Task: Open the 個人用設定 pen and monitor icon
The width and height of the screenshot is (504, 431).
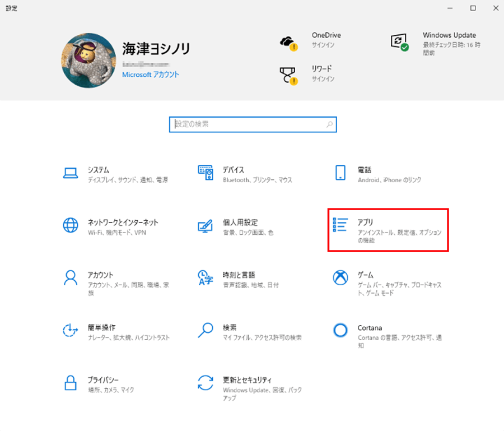Action: point(206,226)
